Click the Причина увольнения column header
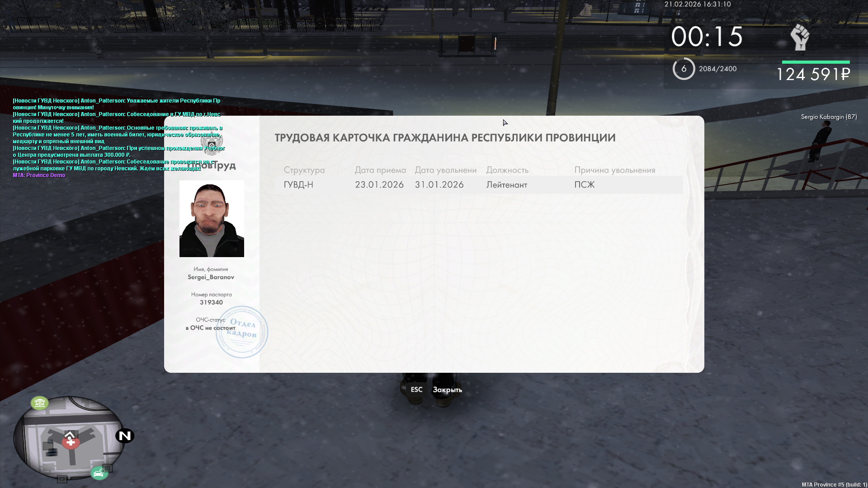This screenshot has height=488, width=868. 614,170
